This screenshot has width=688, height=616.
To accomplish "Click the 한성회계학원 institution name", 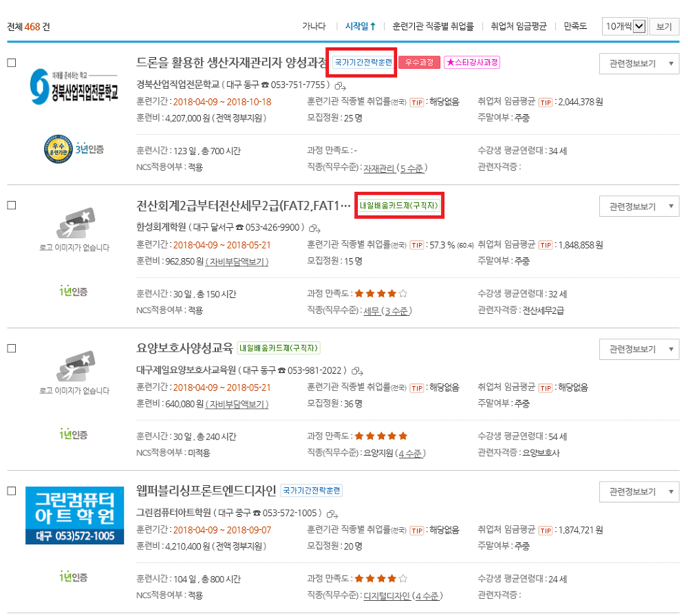I will click(161, 227).
